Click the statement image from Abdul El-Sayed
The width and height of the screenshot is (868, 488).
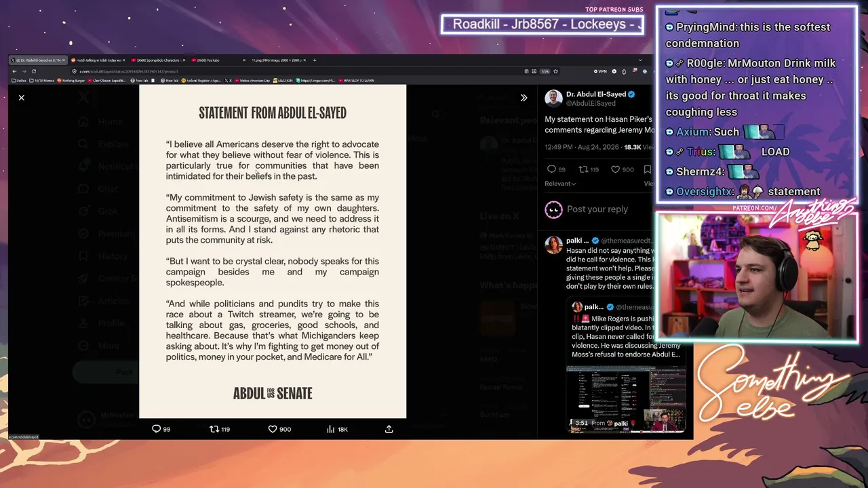click(273, 251)
